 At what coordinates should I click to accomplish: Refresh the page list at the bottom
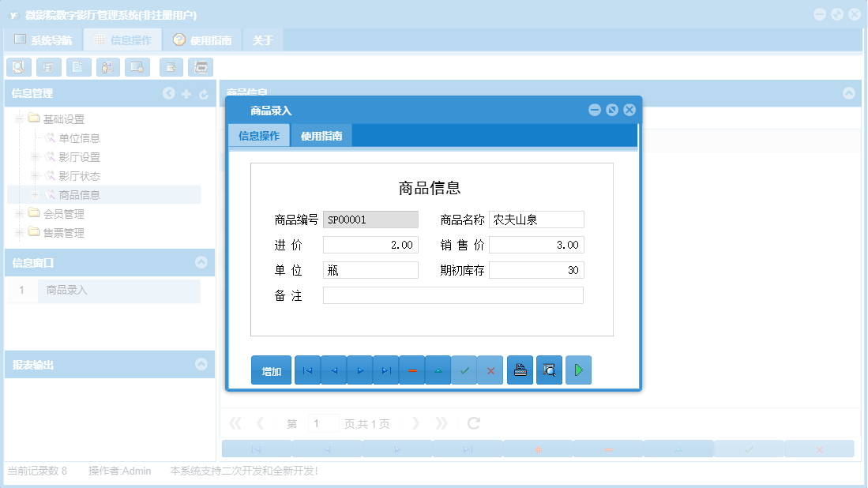point(472,422)
